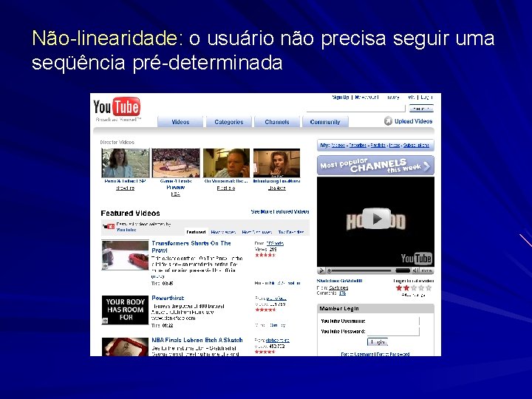This screenshot has height=399, width=532.
Task: Click the arrow on Most popular Channels banner
Action: [x=427, y=166]
